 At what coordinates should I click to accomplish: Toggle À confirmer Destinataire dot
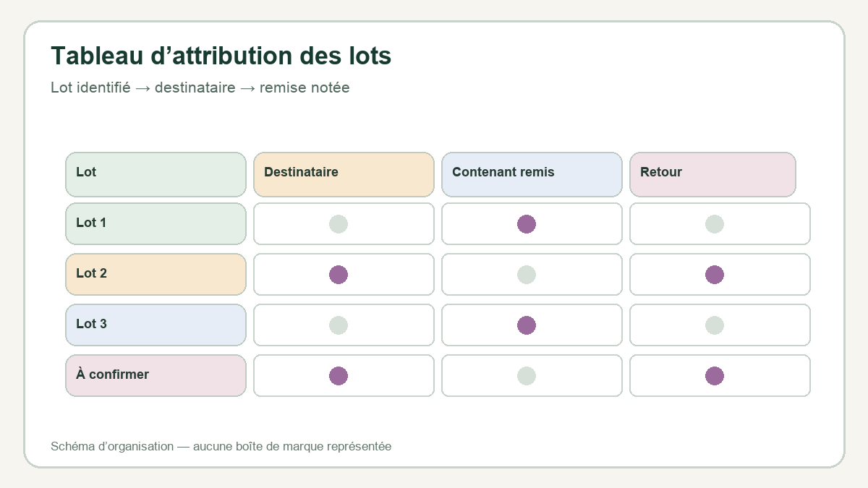coord(339,376)
